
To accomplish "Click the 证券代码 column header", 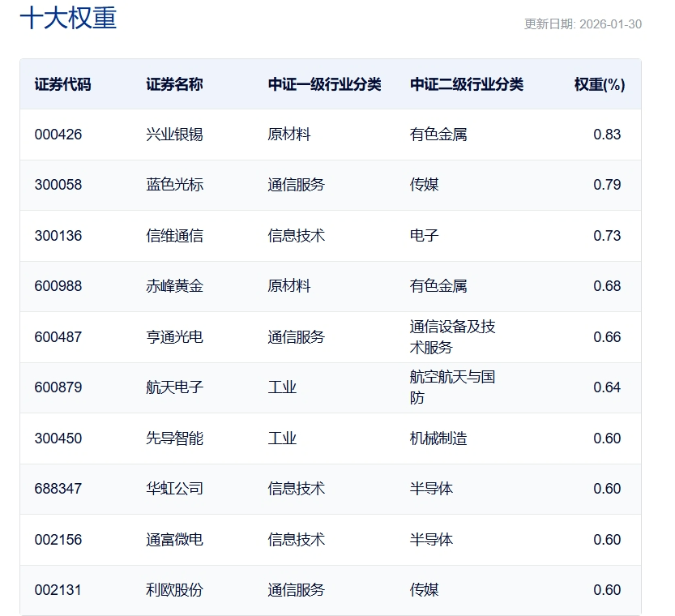I will coord(63,84).
